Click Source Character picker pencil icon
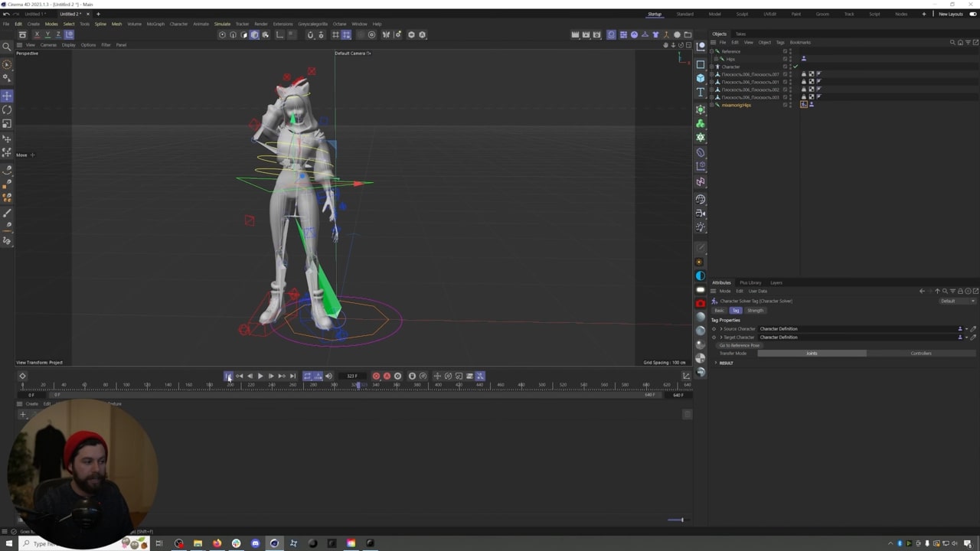The height and width of the screenshot is (551, 980). 973,329
